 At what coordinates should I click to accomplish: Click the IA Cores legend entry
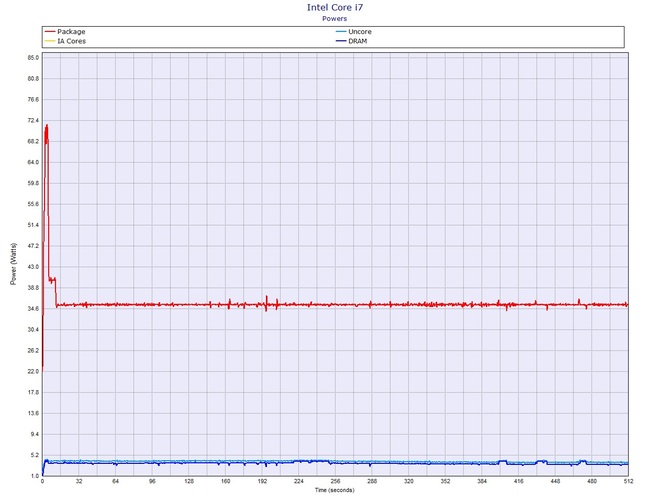pyautogui.click(x=65, y=41)
